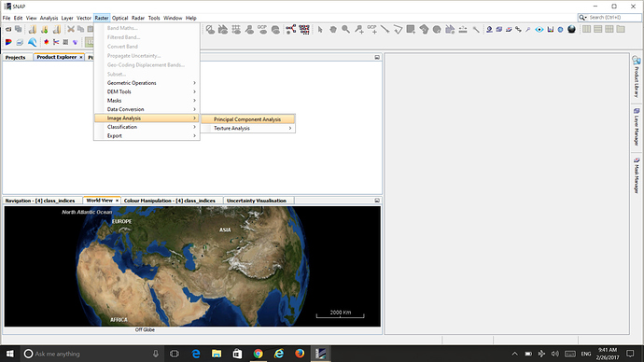Close the Product Explorer tab

tap(81, 57)
